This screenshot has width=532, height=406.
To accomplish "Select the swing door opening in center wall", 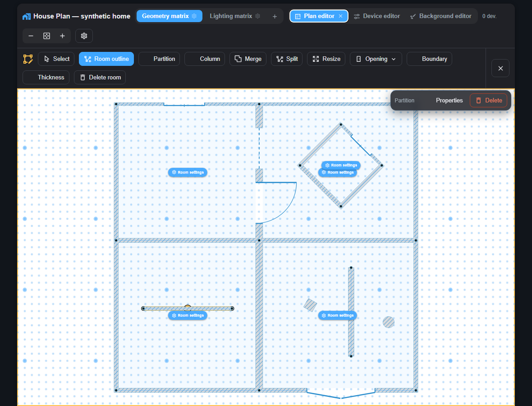I will pos(275,203).
